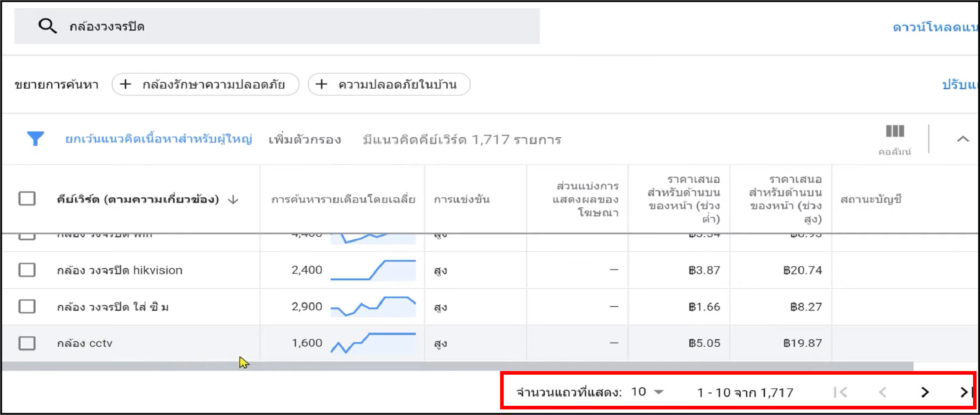This screenshot has width=980, height=415.
Task: Go to the first page of results
Action: click(x=841, y=392)
